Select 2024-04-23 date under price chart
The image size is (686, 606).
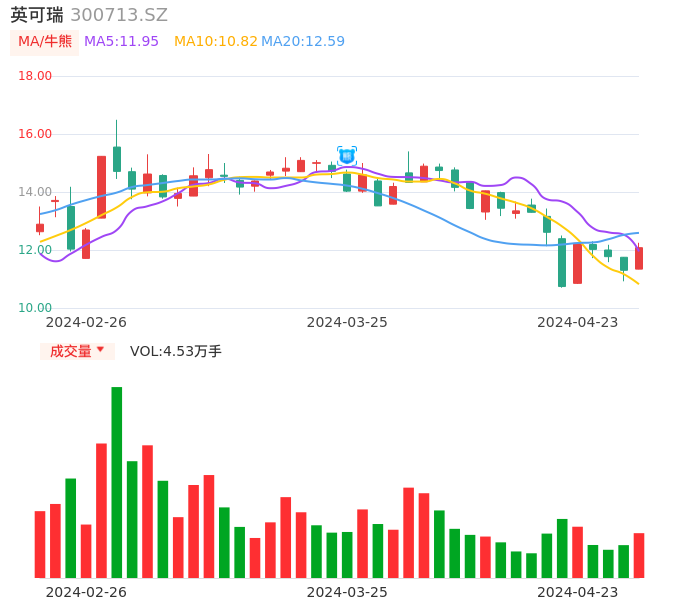pos(577,322)
